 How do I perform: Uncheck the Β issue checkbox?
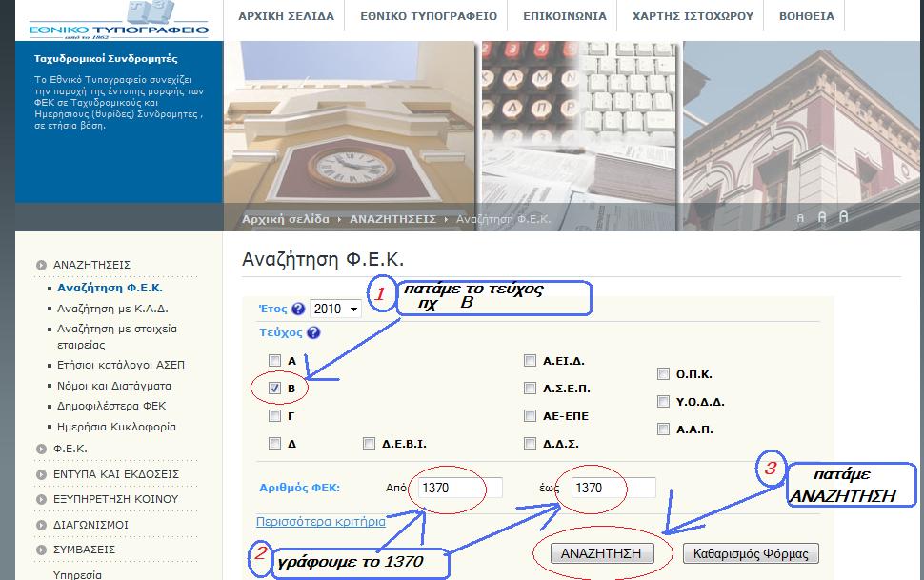tap(275, 389)
